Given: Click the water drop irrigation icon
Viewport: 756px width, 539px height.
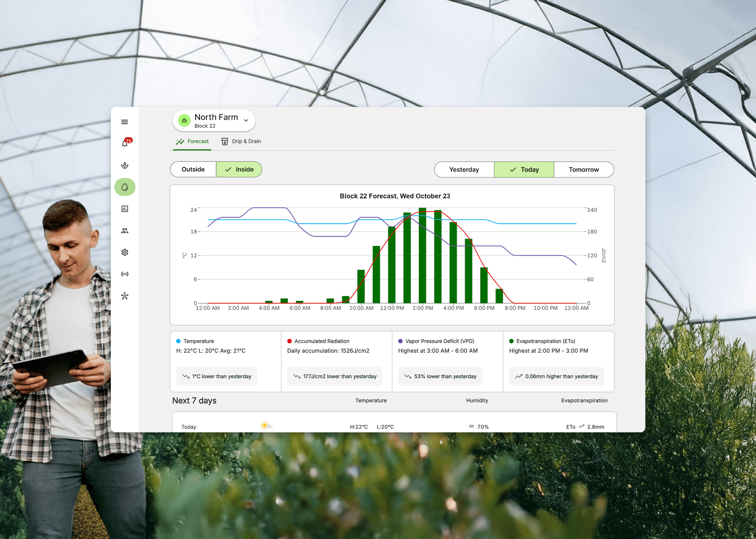Looking at the screenshot, I should pyautogui.click(x=124, y=187).
